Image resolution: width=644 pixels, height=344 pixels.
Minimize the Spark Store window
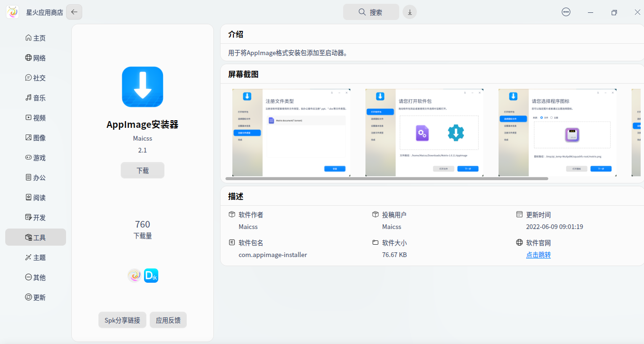pos(590,12)
